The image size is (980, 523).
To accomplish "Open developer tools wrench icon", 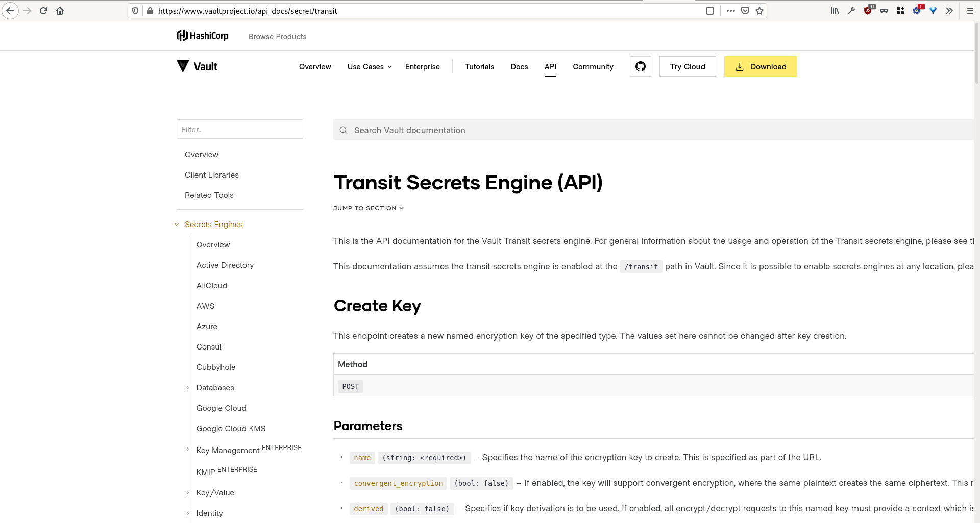I will (x=851, y=11).
